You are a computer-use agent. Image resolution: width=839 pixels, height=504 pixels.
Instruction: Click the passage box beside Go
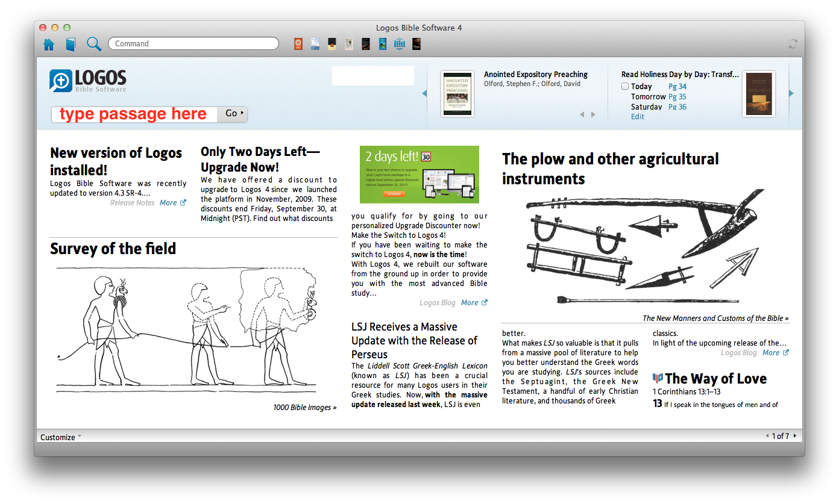(x=134, y=114)
